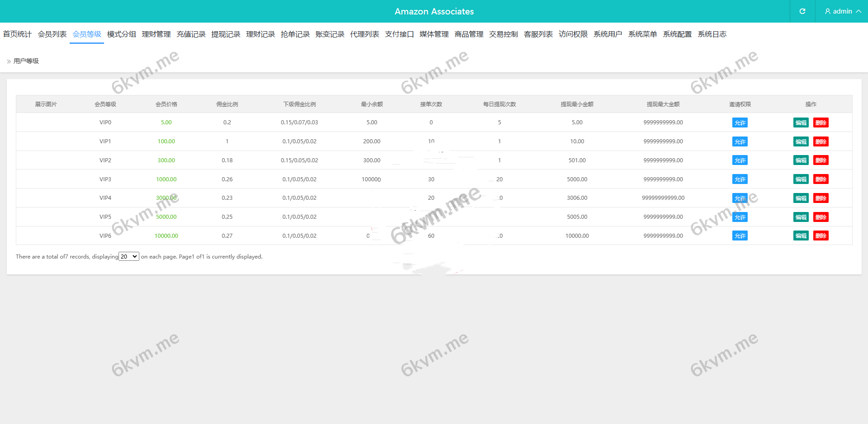Switch to the 会员列表 tab
This screenshot has height=424, width=868.
click(52, 34)
